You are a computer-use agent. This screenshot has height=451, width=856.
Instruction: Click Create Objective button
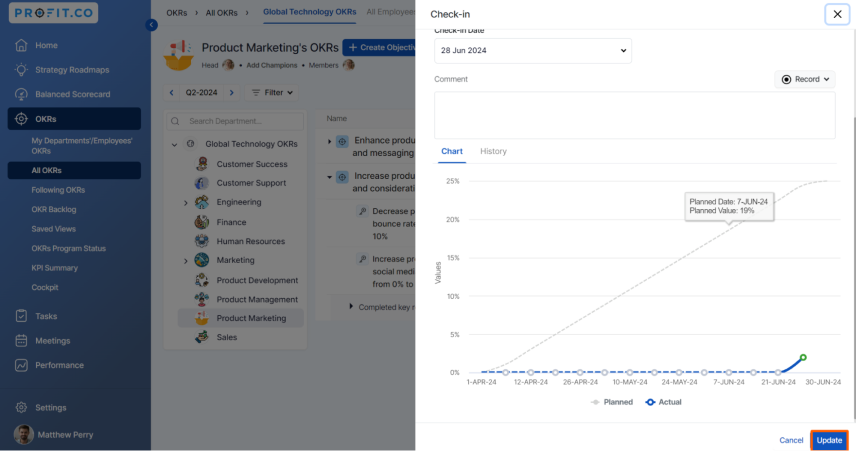379,48
